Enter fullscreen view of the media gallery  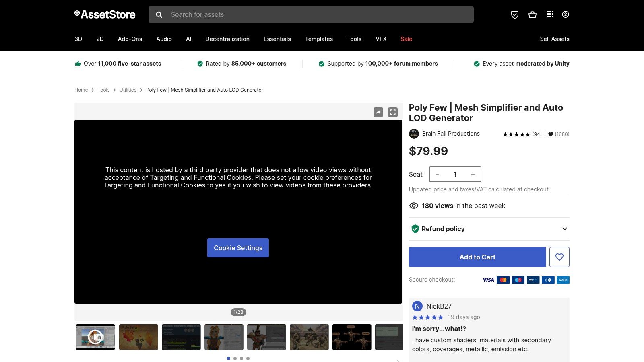392,112
